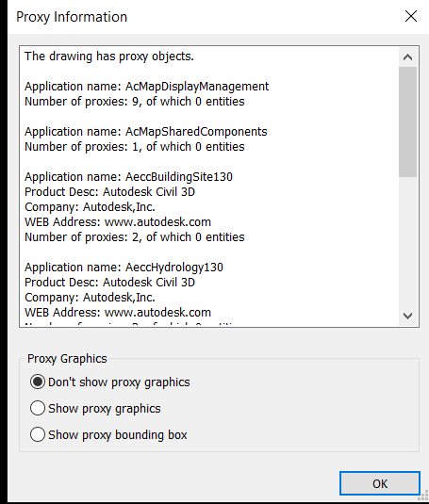Close the Proxy Information dialog
The image size is (429, 504).
click(x=411, y=16)
